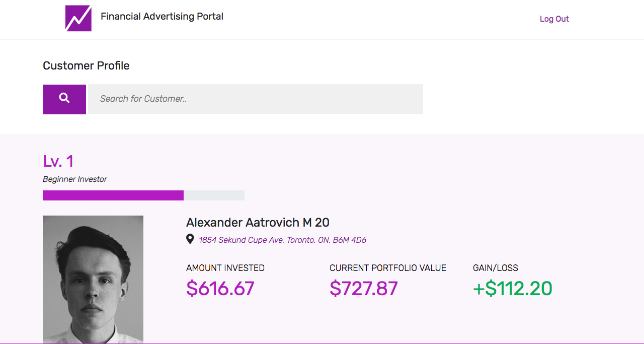
Task: Focus the Search for Customer field
Action: (x=256, y=99)
